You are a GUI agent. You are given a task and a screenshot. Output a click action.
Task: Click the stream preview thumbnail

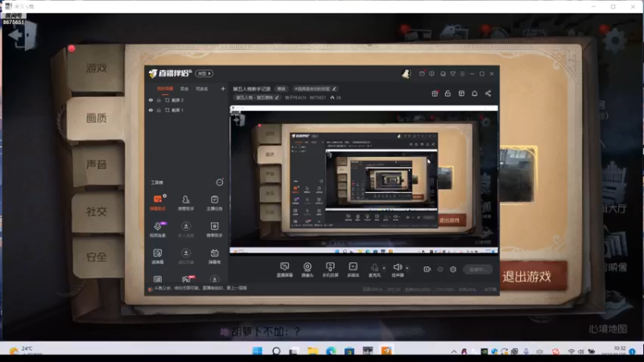coord(364,179)
